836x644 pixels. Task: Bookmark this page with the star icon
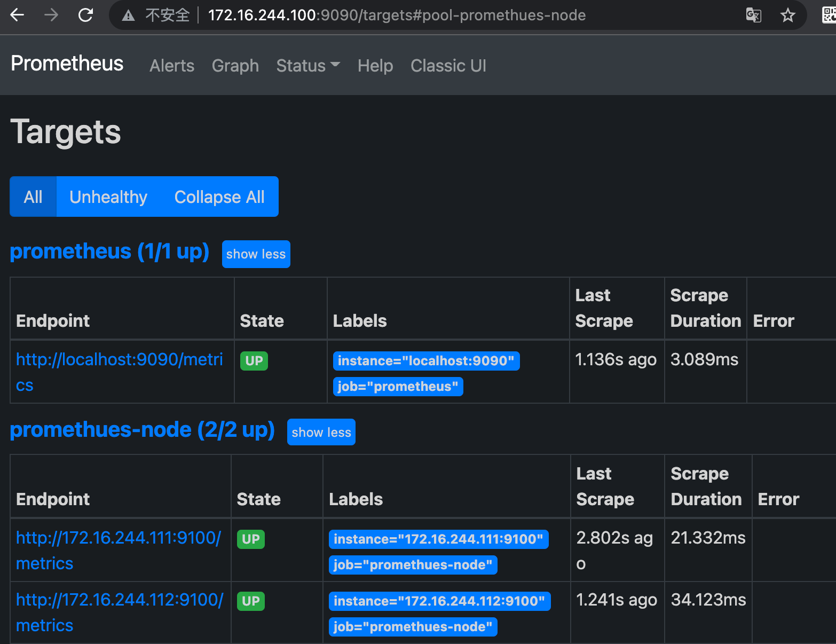pos(788,15)
